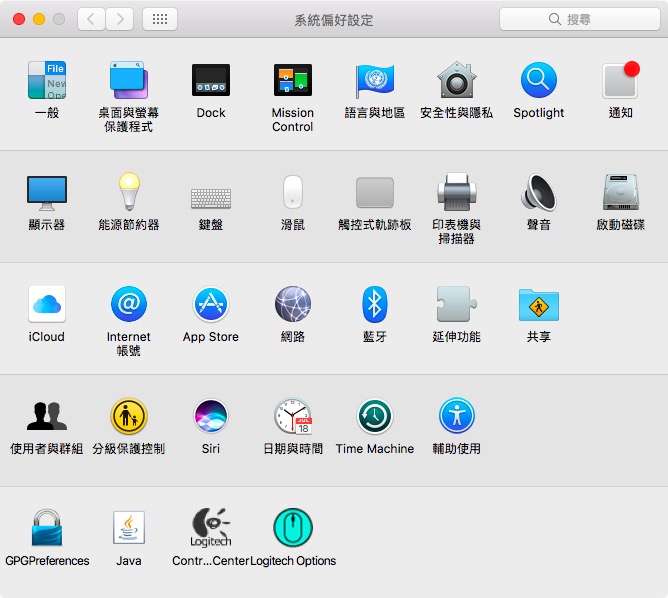Open 輔助使用 accessibility preferences

456,416
